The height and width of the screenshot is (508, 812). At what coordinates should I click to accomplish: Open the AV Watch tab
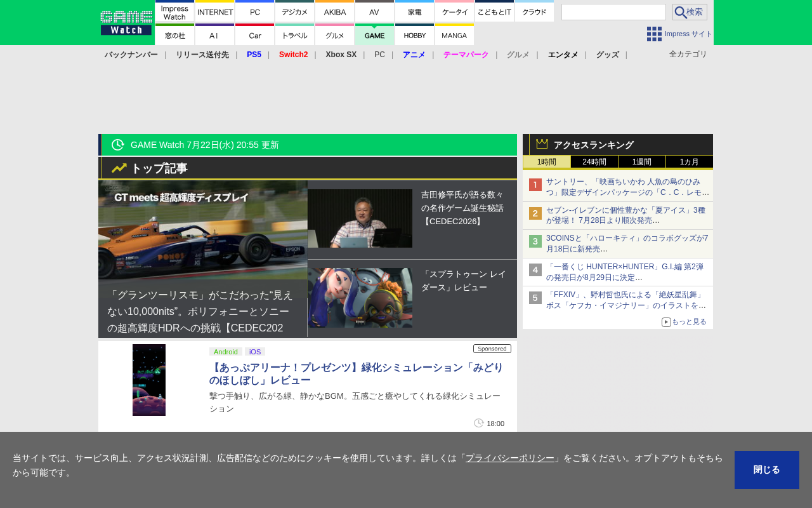point(374,11)
